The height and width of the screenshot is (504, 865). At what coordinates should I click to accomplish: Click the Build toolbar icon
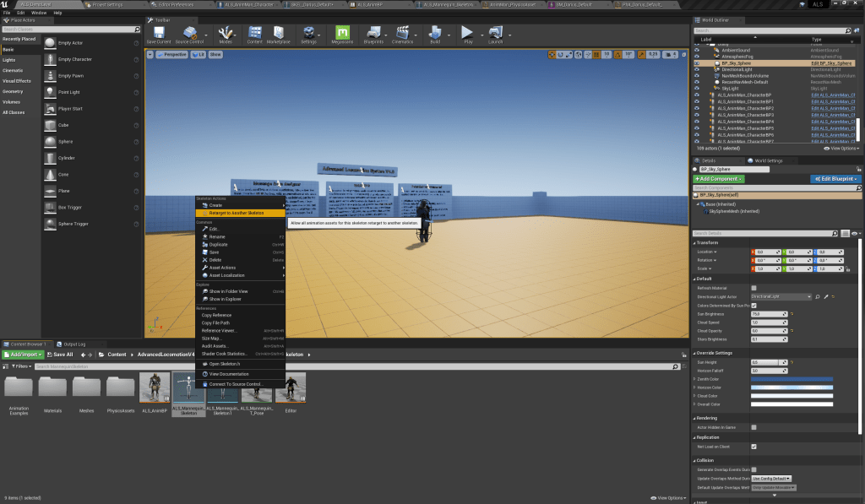tap(435, 34)
